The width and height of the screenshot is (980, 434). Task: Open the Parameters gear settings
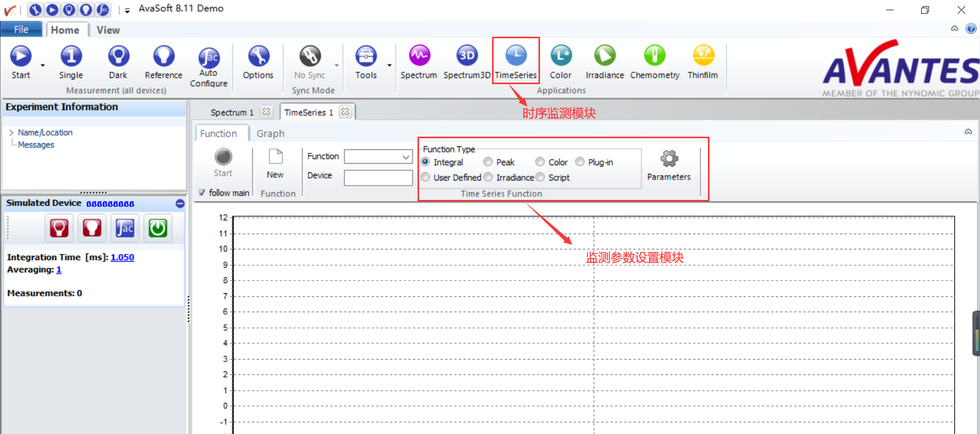(x=669, y=159)
